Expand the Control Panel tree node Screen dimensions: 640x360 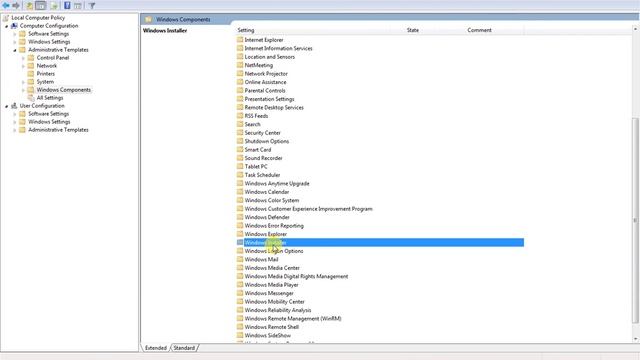point(23,58)
